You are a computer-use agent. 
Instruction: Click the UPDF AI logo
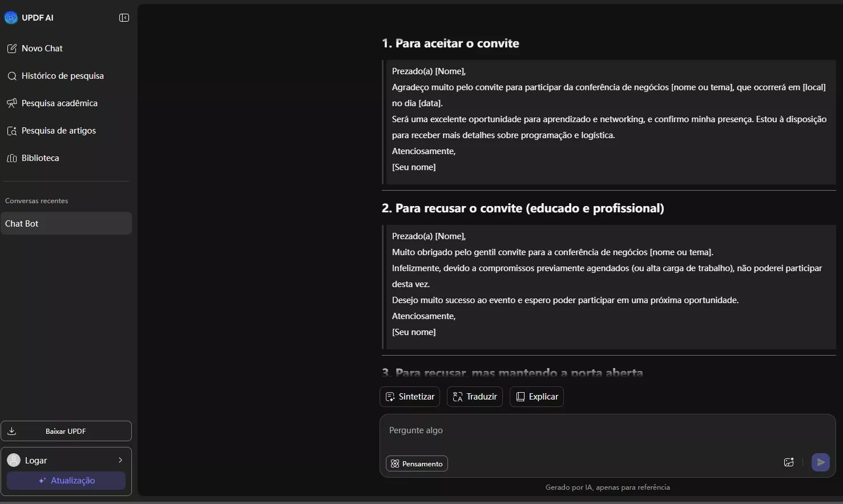pyautogui.click(x=11, y=17)
